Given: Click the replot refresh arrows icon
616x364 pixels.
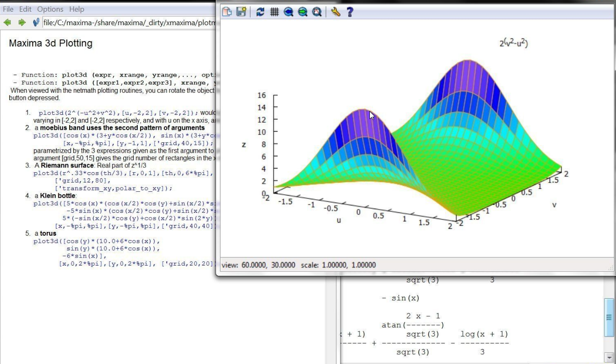Looking at the screenshot, I should tap(260, 12).
